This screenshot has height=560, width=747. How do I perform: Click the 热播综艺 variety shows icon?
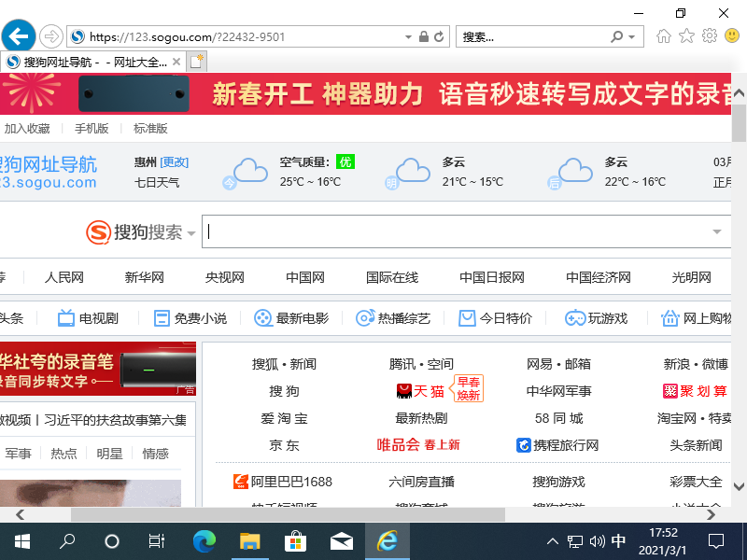point(365,317)
